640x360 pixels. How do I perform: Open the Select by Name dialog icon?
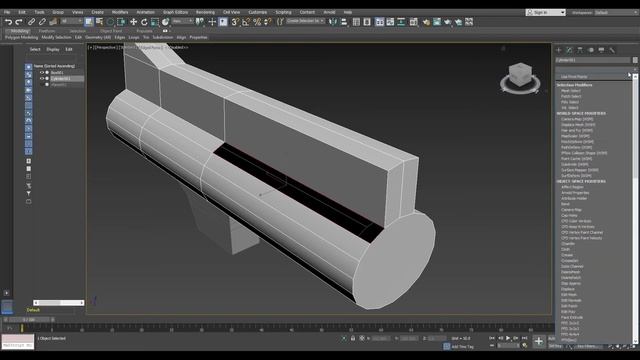click(x=99, y=22)
